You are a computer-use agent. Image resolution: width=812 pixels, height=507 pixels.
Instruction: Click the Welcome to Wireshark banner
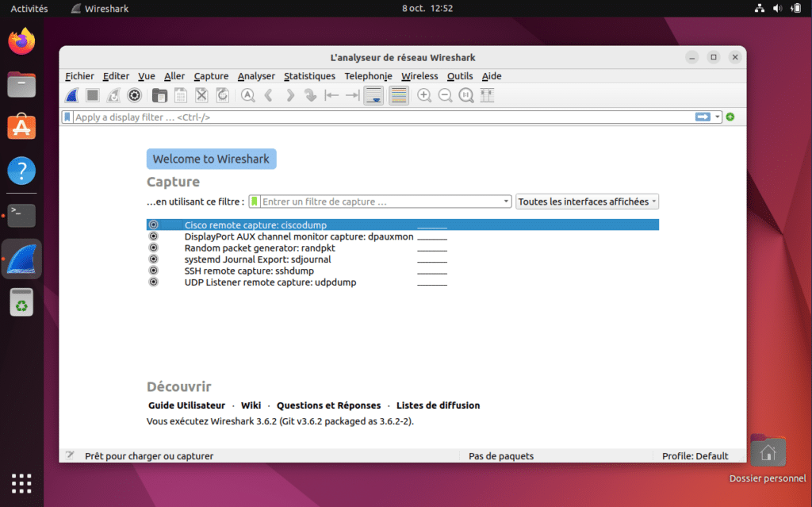coord(211,159)
